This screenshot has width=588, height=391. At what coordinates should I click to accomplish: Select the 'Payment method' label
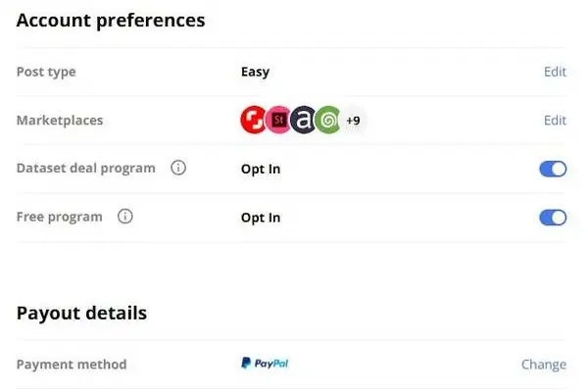pyautogui.click(x=72, y=365)
